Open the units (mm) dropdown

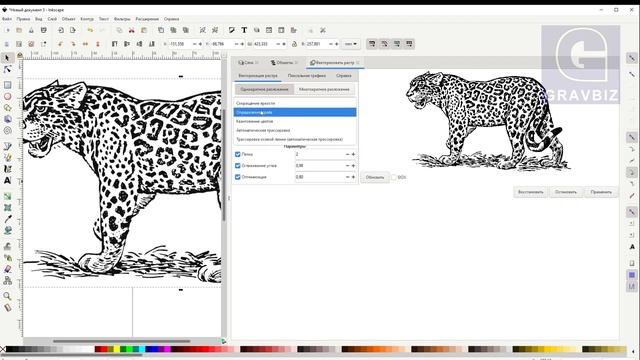click(351, 44)
